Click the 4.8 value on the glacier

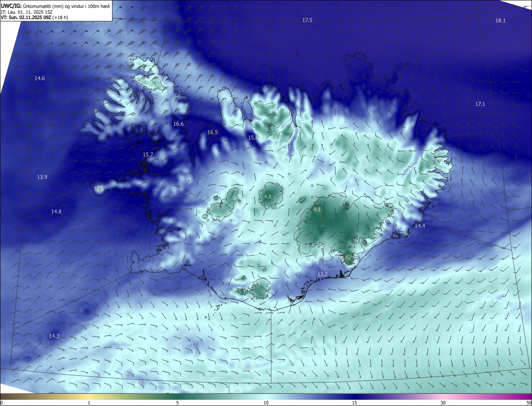tap(268, 197)
